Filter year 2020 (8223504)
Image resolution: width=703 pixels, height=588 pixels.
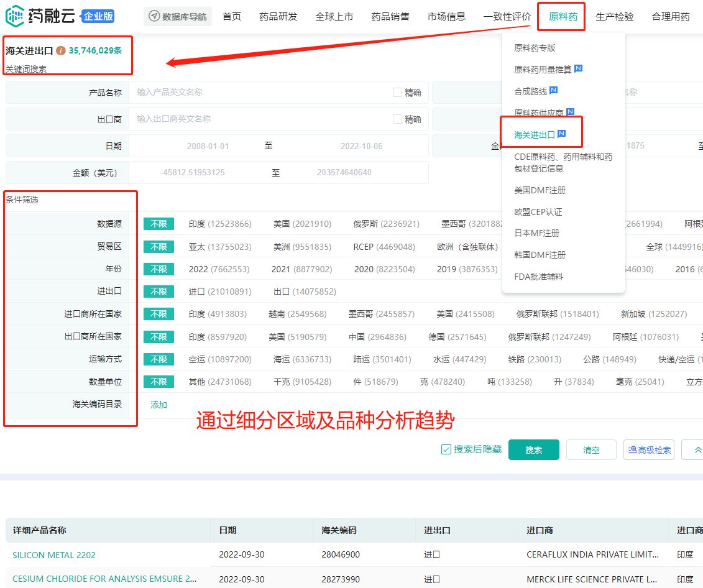385,269
